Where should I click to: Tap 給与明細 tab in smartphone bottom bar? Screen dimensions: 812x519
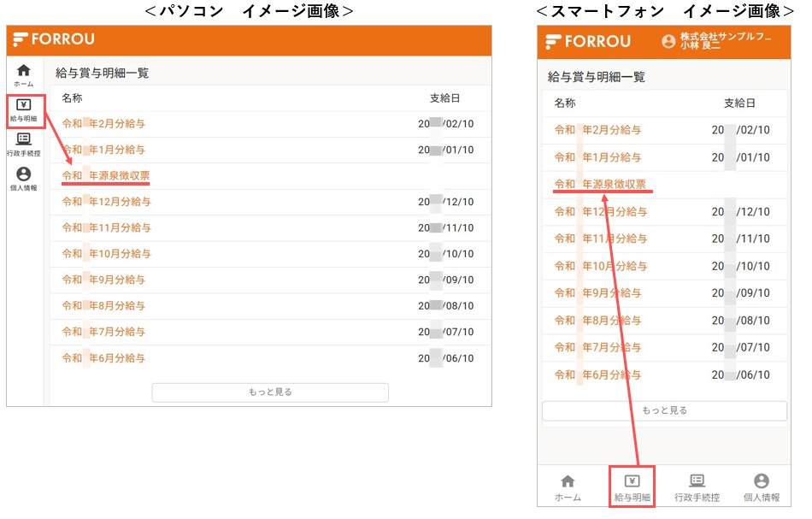coord(632,488)
